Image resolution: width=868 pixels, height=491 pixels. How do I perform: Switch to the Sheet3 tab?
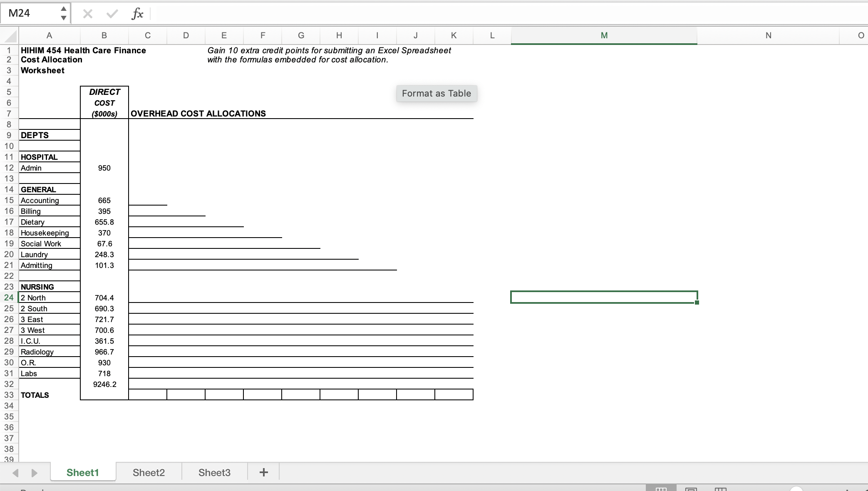[214, 472]
